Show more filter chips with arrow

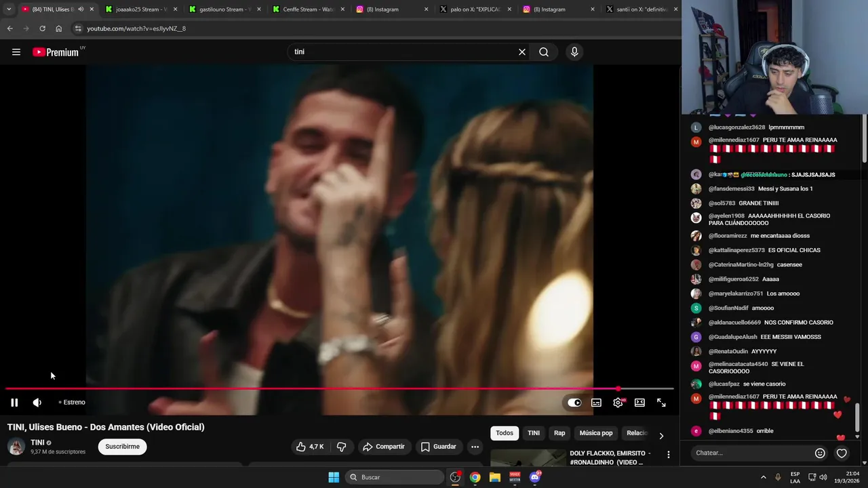click(x=661, y=436)
